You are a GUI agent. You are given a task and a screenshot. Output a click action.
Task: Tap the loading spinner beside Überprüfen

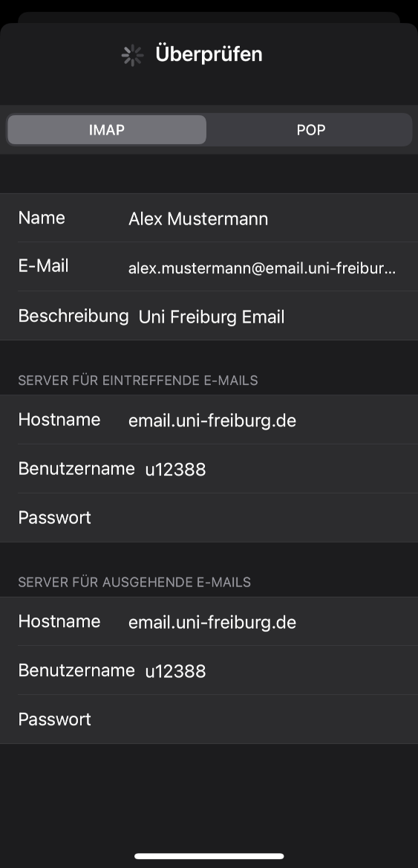(133, 55)
